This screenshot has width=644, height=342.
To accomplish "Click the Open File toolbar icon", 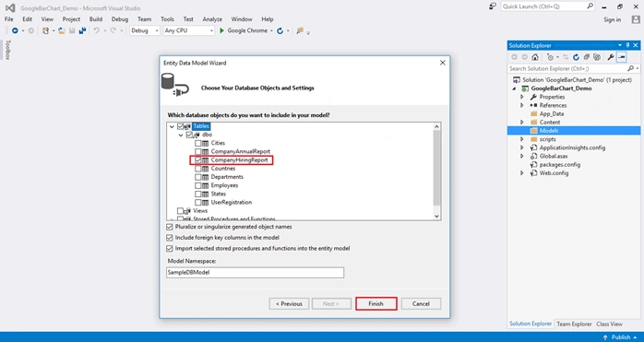I will (62, 30).
